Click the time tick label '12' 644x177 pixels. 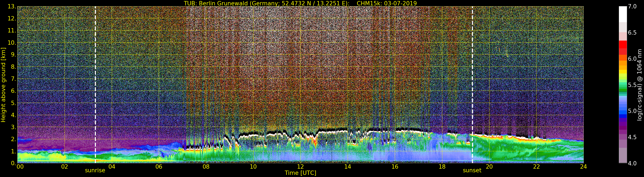300,166
